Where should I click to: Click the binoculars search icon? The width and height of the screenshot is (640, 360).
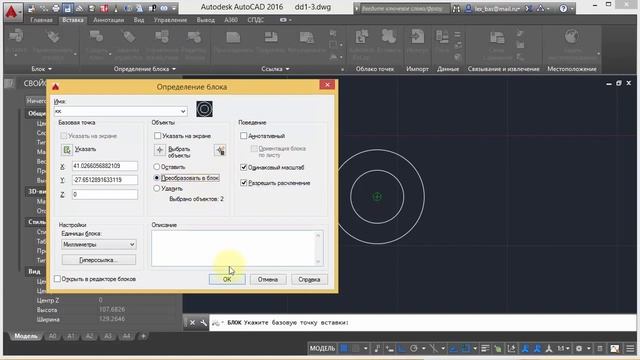(x=456, y=8)
